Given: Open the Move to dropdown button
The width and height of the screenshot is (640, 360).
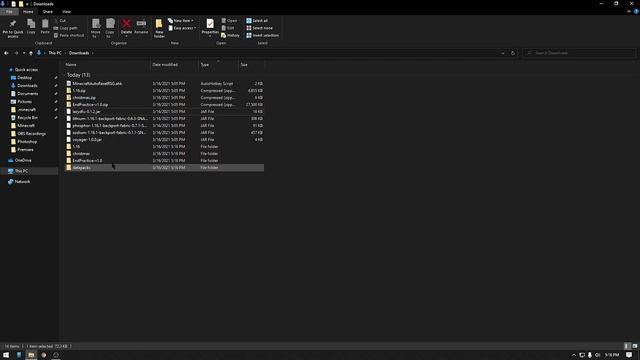Looking at the screenshot, I should click(96, 28).
